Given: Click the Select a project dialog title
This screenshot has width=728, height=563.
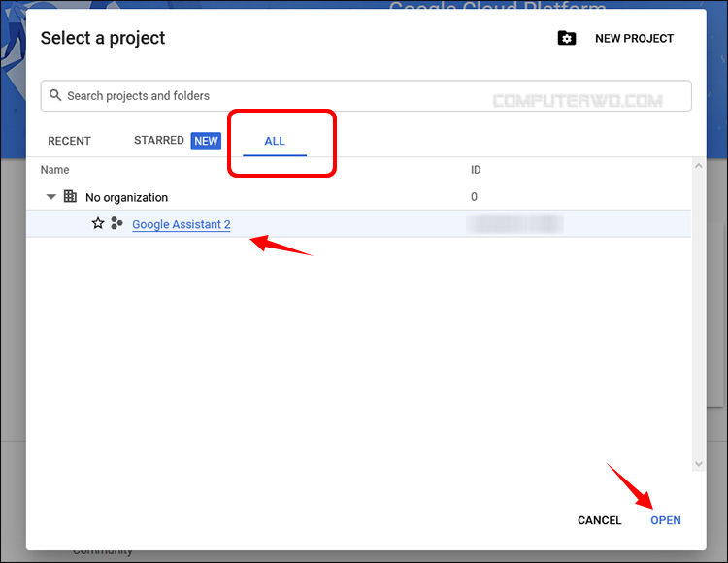Looking at the screenshot, I should [103, 38].
